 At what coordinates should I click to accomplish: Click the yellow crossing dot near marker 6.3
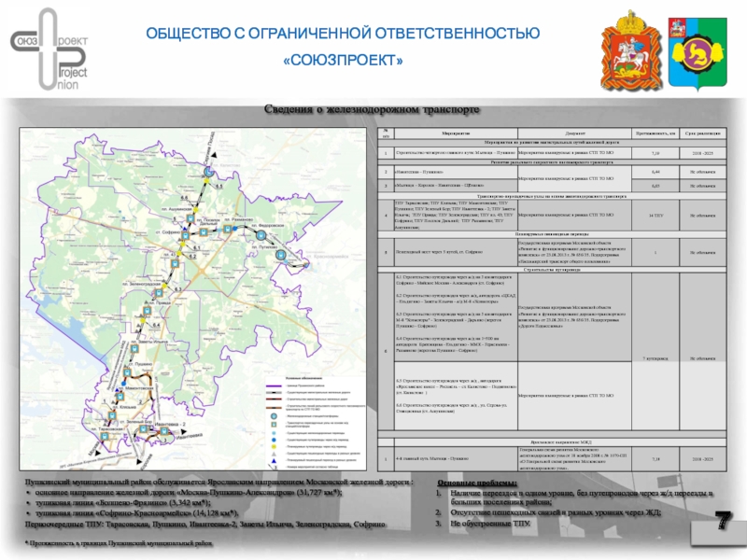(x=164, y=286)
